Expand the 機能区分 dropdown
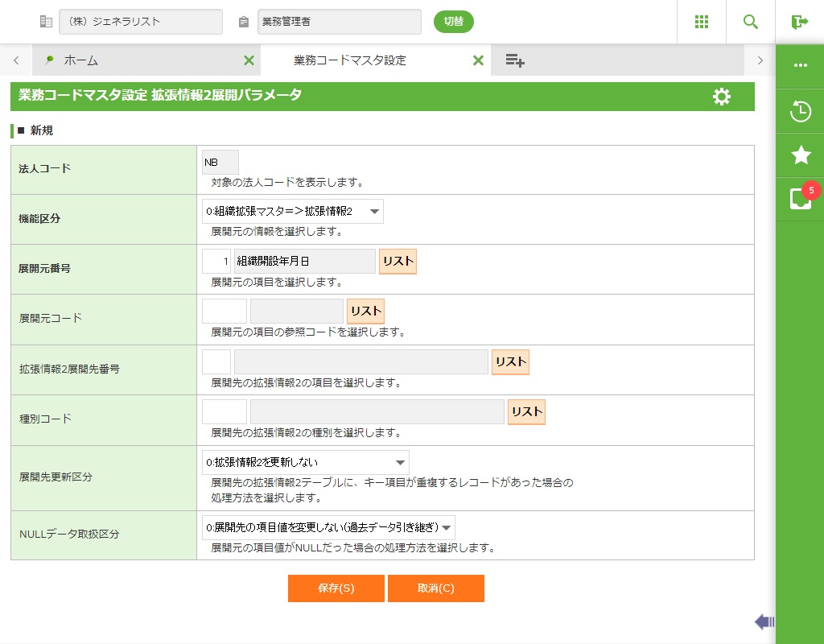This screenshot has height=644, width=824. pos(293,212)
